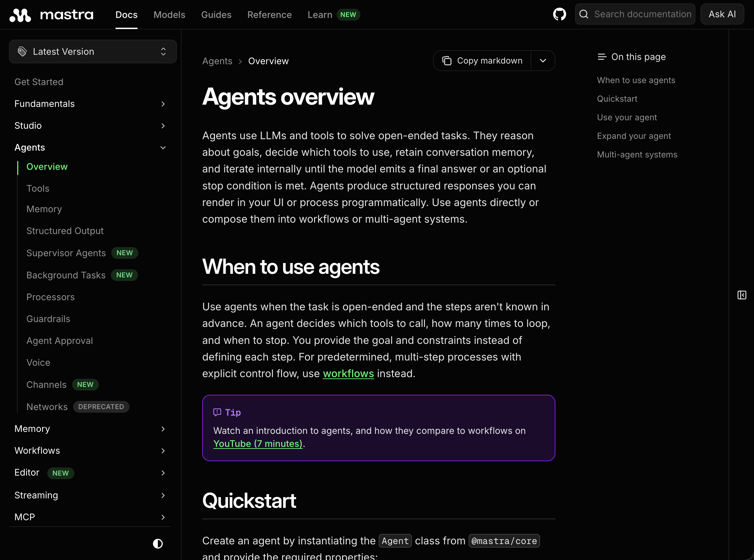Open deprecated Networks page
Screen dimensions: 754x560
click(x=47, y=407)
